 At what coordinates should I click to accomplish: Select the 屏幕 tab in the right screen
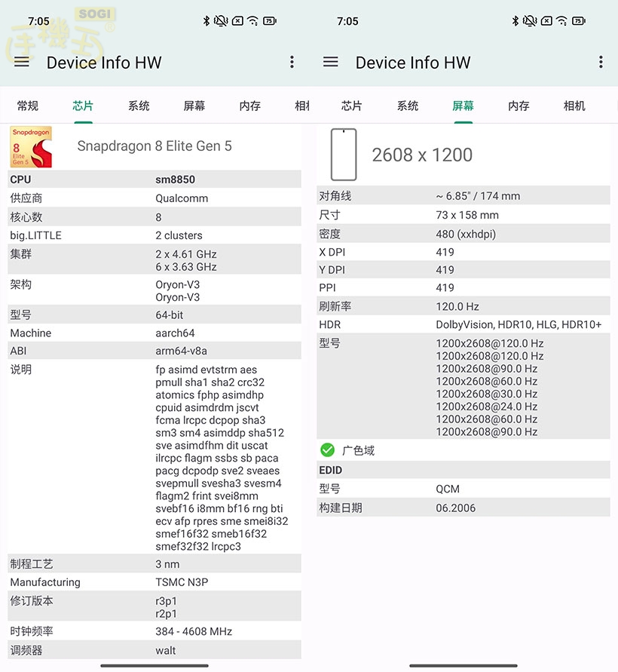pyautogui.click(x=463, y=106)
